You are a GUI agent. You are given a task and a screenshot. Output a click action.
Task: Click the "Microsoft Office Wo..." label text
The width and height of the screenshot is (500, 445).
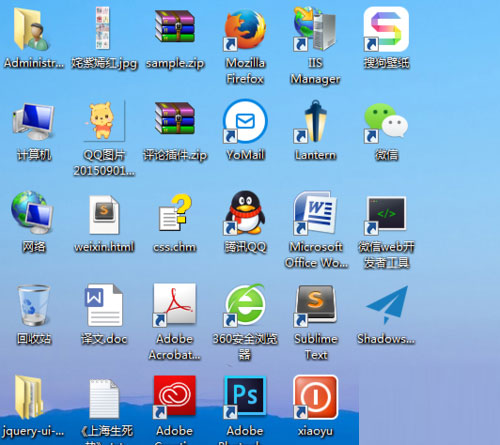tap(316, 255)
